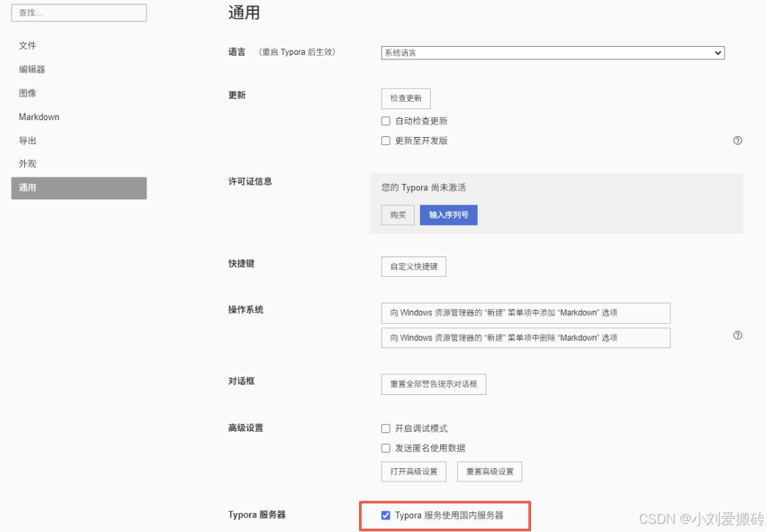Click the 操作系统 label
The height and width of the screenshot is (532, 767).
click(x=245, y=310)
